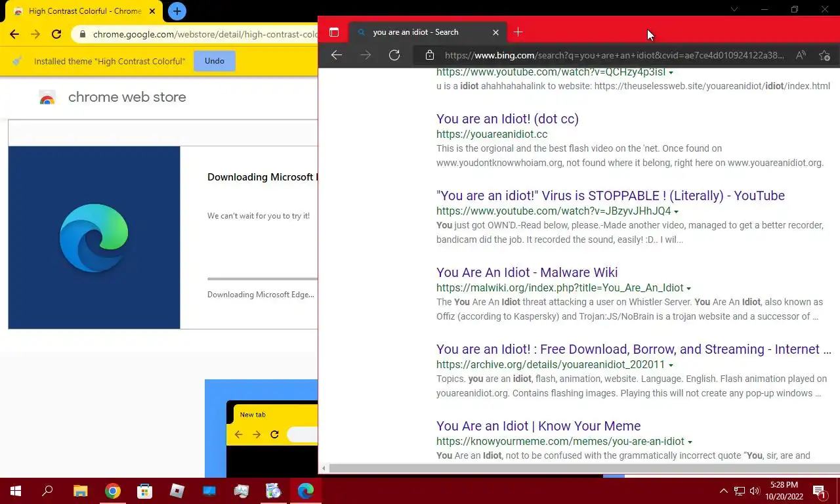Image resolution: width=840 pixels, height=504 pixels.
Task: Add this page to favorites in Edge
Action: click(825, 55)
